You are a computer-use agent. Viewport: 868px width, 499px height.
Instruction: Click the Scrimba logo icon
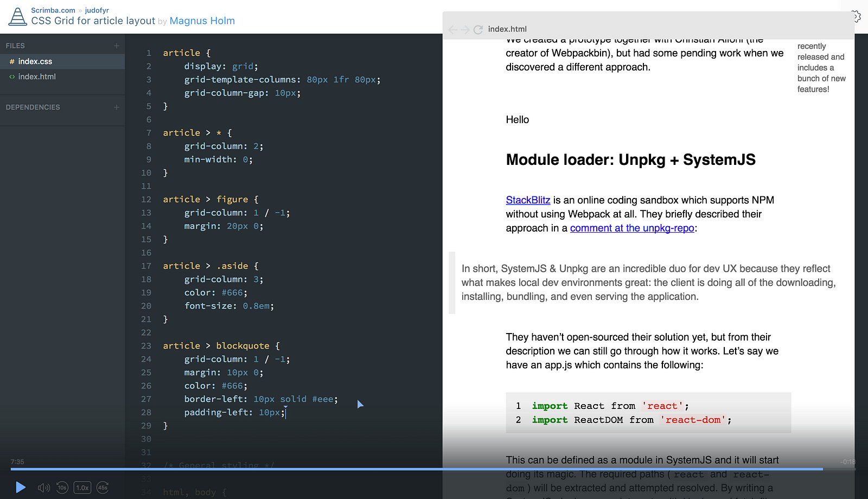(x=17, y=16)
